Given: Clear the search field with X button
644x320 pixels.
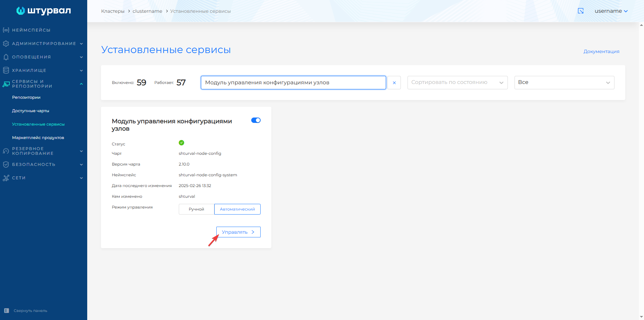Looking at the screenshot, I should tap(394, 83).
